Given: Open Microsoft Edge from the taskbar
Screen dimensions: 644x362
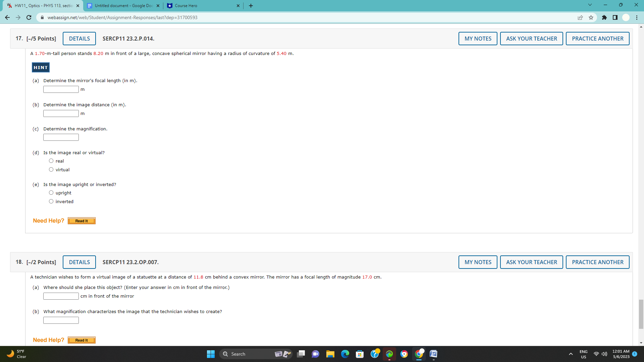Looking at the screenshot, I should [345, 354].
